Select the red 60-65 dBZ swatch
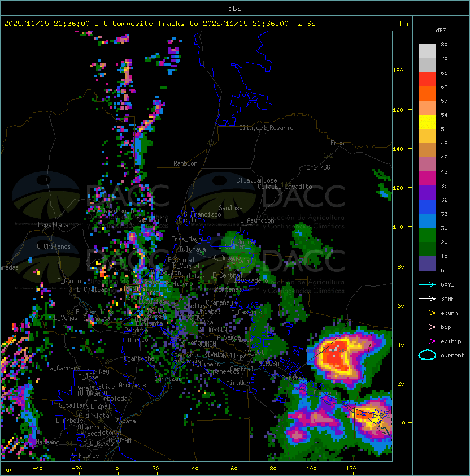This screenshot has width=470, height=476. (427, 80)
